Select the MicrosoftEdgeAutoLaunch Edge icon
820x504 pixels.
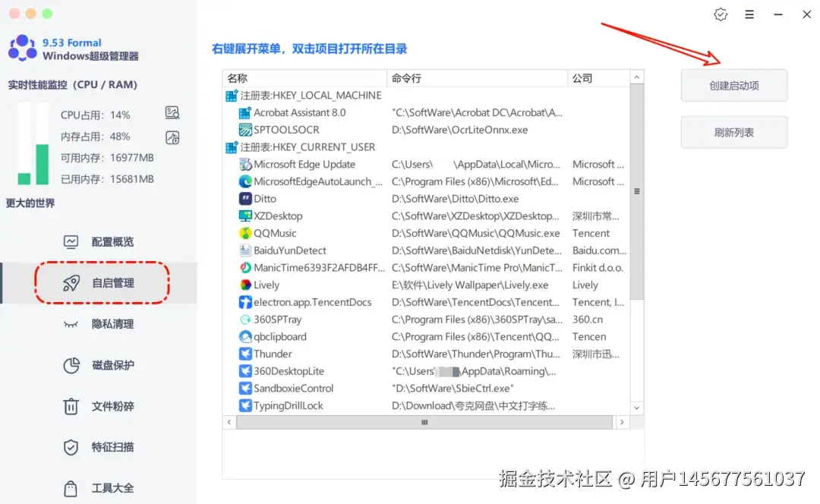pyautogui.click(x=244, y=181)
